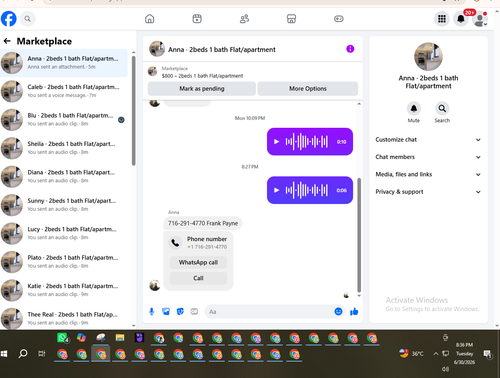Click the chat messages scrollbar
Screen dimensions: 500x378
click(359, 235)
